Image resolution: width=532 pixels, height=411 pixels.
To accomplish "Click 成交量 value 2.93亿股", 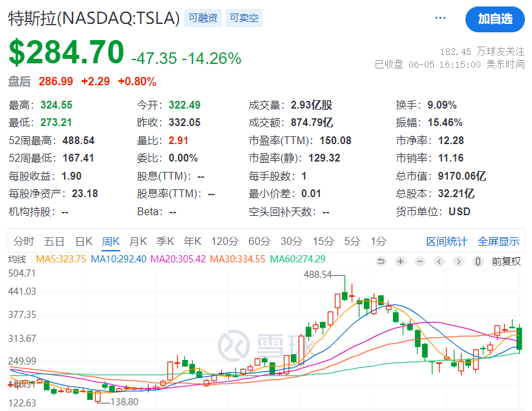I will pos(311,105).
